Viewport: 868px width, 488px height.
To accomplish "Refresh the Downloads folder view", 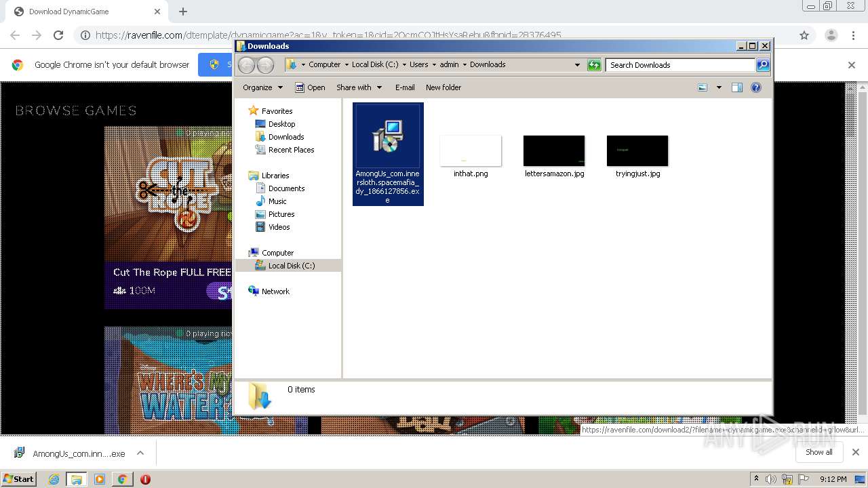I will point(594,65).
